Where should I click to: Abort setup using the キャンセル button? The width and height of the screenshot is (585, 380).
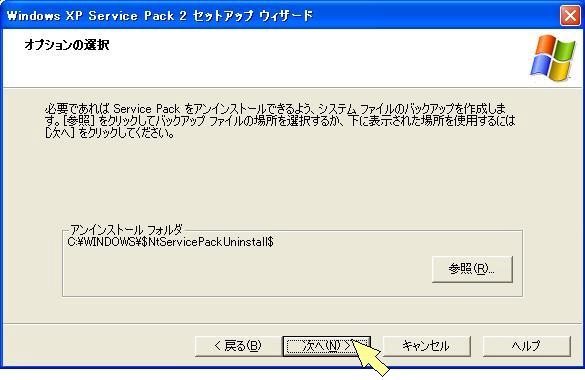click(426, 346)
